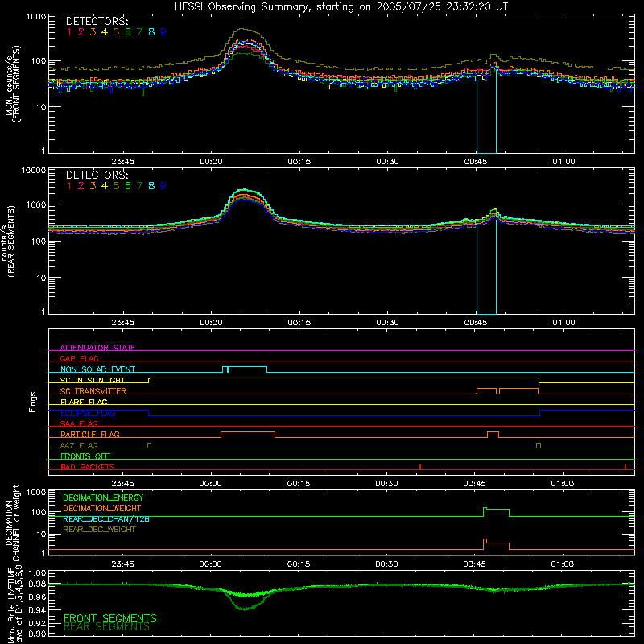Click the vertical Flags axis label

pos(33,402)
